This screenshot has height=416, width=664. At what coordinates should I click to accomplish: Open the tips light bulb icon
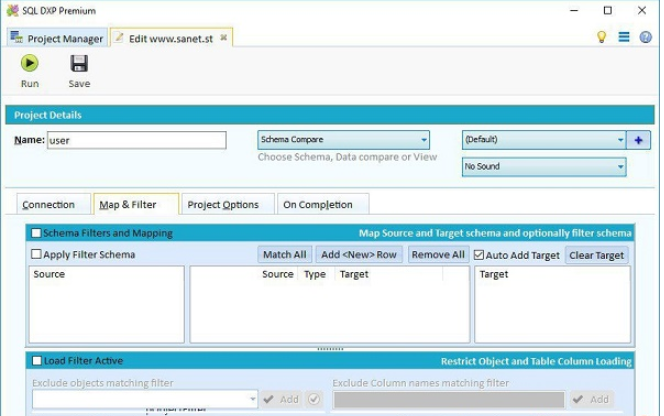pyautogui.click(x=601, y=37)
